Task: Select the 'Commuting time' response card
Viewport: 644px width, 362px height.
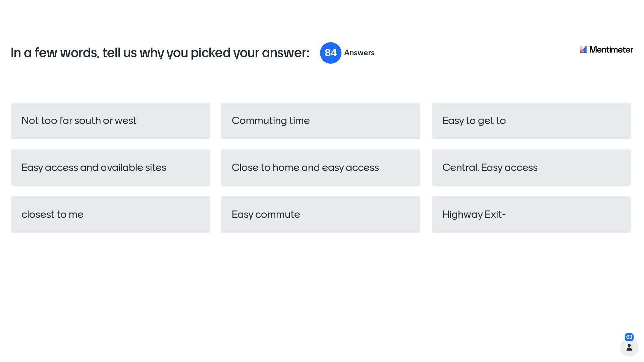Action: (x=320, y=121)
